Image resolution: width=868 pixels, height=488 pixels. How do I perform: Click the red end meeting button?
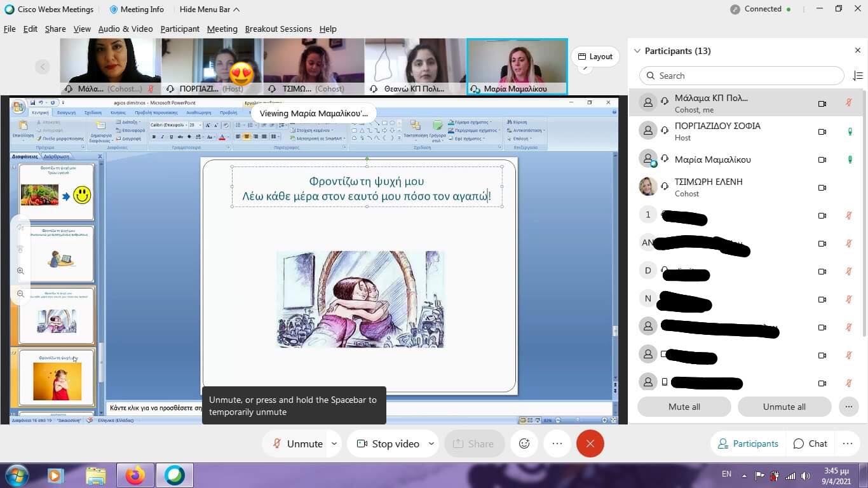pyautogui.click(x=590, y=444)
